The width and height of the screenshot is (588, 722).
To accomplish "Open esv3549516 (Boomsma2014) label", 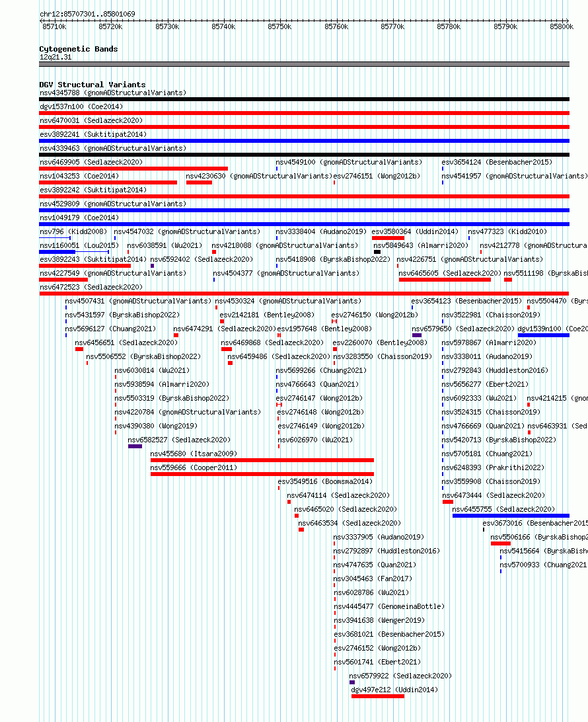I will [x=325, y=481].
